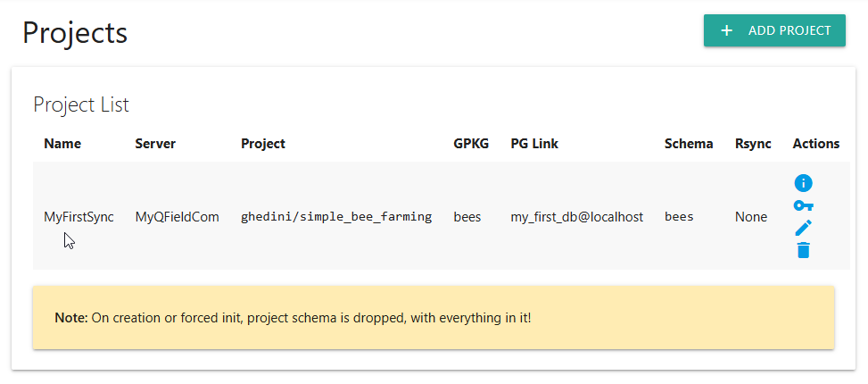Viewport: 868px width, 384px height.
Task: Click the Rsync column header
Action: coord(753,144)
